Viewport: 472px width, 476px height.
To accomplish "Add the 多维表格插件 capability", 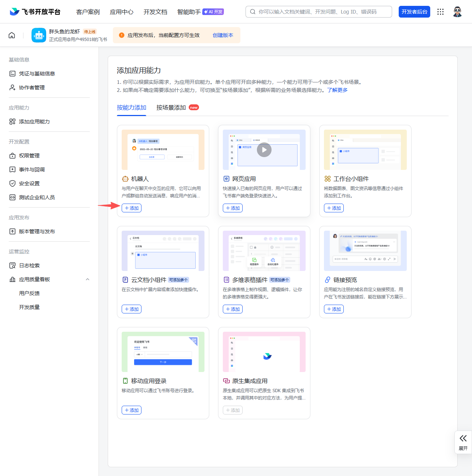I will (x=233, y=309).
